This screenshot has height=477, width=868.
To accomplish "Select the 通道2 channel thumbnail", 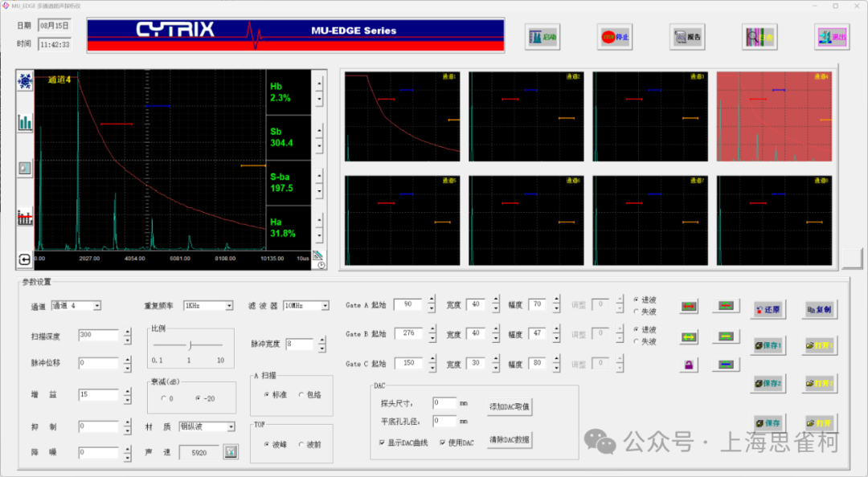I will [x=526, y=116].
